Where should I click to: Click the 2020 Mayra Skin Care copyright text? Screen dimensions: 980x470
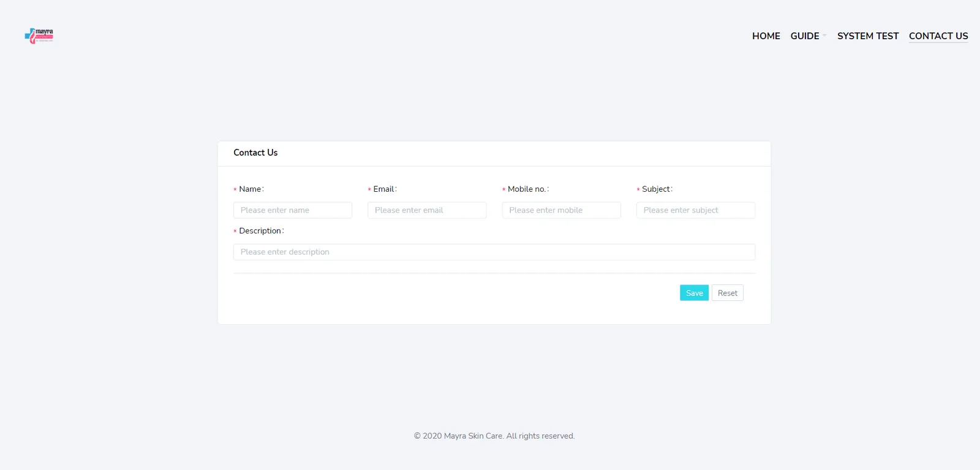494,436
